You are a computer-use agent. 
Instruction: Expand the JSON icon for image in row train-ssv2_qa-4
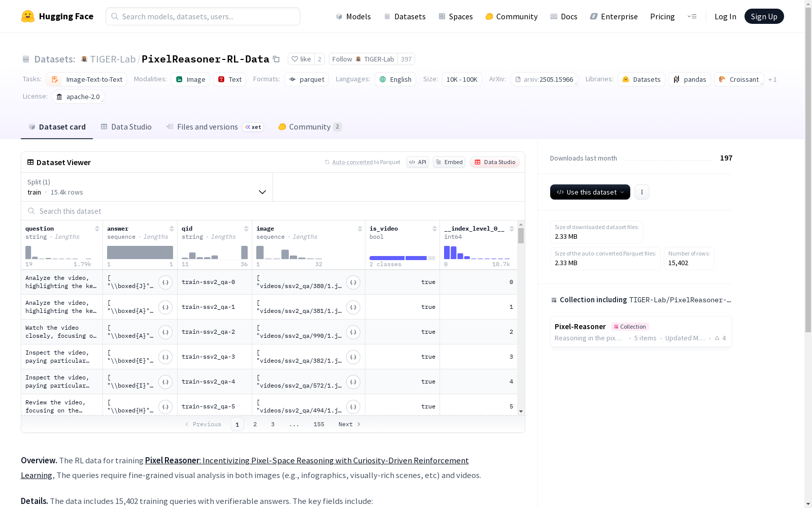(x=353, y=382)
